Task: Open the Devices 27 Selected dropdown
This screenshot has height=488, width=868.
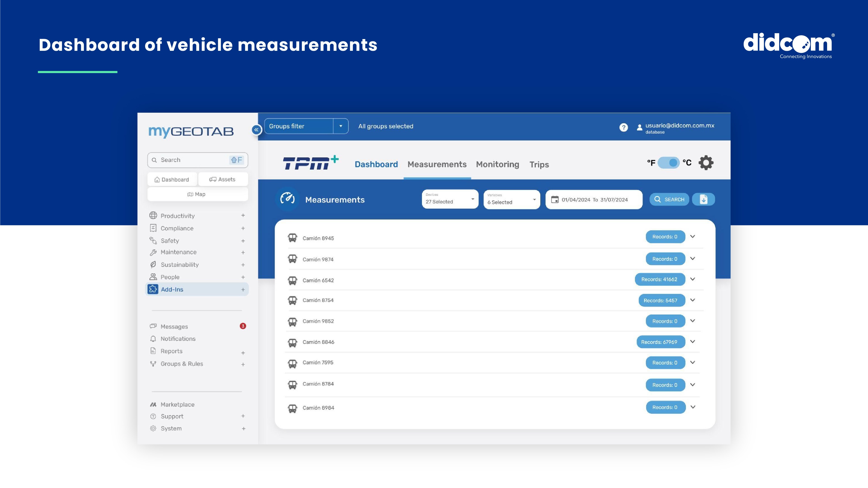Action: click(450, 199)
